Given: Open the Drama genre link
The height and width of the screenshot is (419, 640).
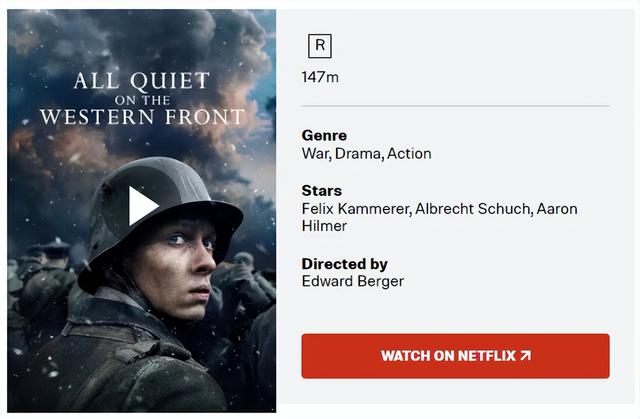Looking at the screenshot, I should point(359,154).
